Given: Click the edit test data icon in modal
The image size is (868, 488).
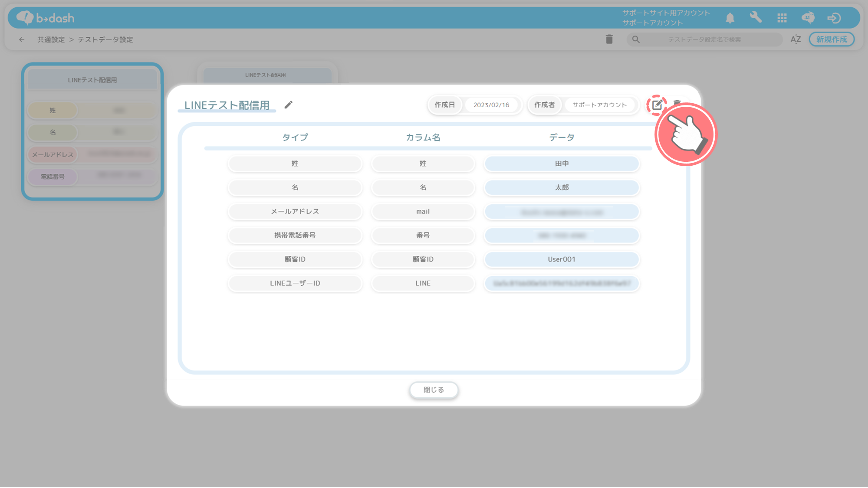Looking at the screenshot, I should pyautogui.click(x=657, y=105).
